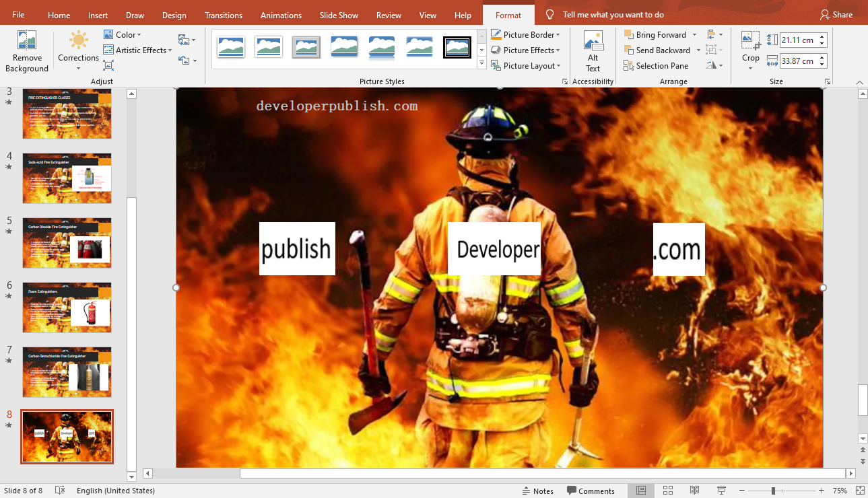868x498 pixels.
Task: Click the height field showing 21.11 cm
Action: [x=799, y=40]
